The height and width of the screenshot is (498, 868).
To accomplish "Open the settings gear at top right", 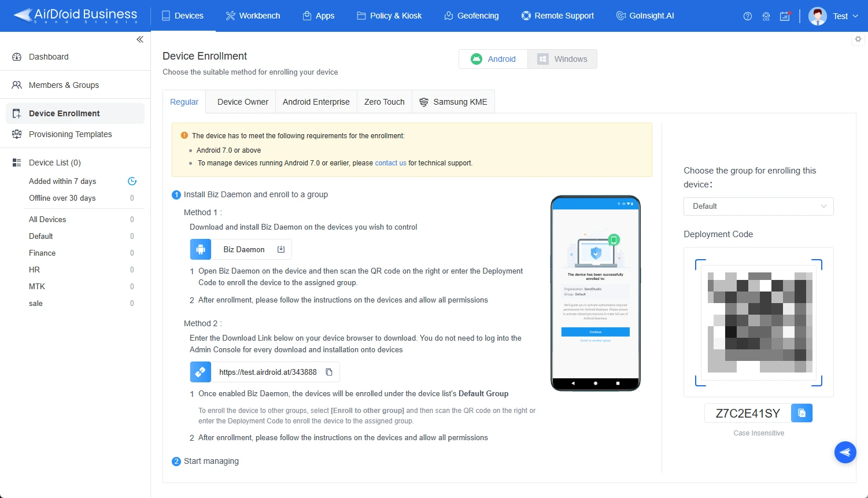I will 858,39.
